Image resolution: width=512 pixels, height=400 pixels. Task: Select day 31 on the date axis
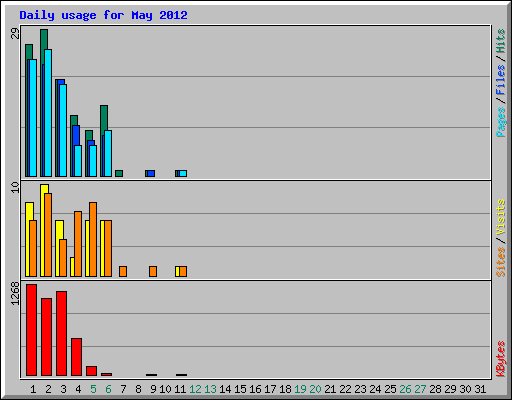[480, 389]
